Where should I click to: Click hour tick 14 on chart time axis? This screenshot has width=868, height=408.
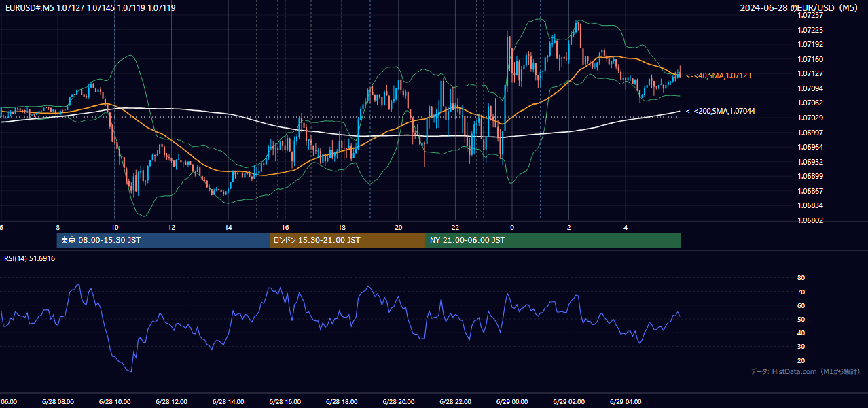pos(228,227)
